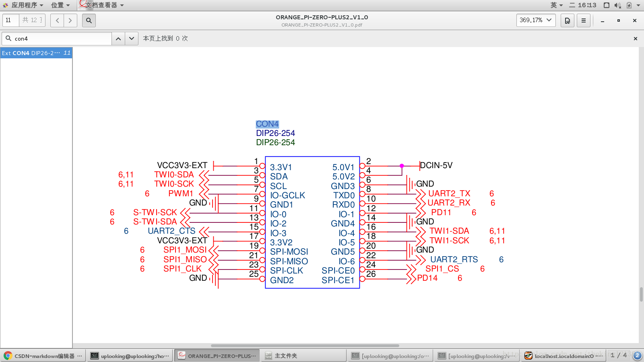Click the blue DIP26-254 label
Screen dimensions: 644x362
[x=275, y=133]
